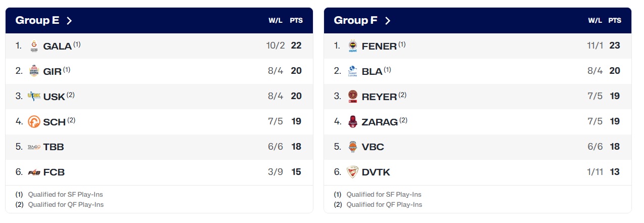
Task: Open the Group E heading
Action: click(37, 21)
